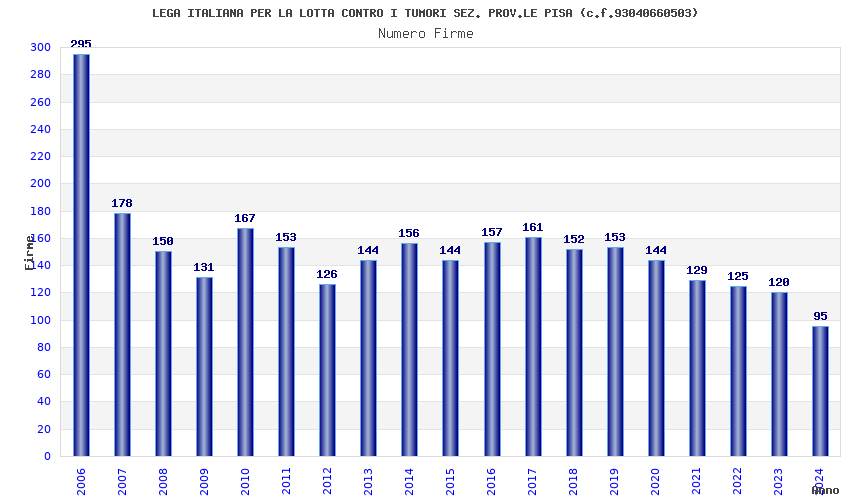The height and width of the screenshot is (500, 850).
Task: Click the 2012 bar in the chart
Action: tap(327, 370)
